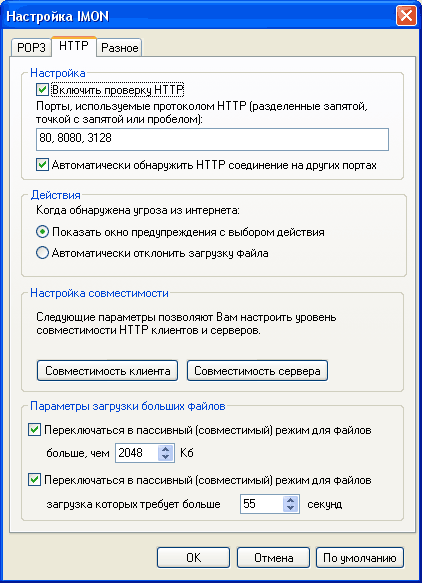
Task: Restore defaults with По умолчанию button
Action: pos(360,558)
